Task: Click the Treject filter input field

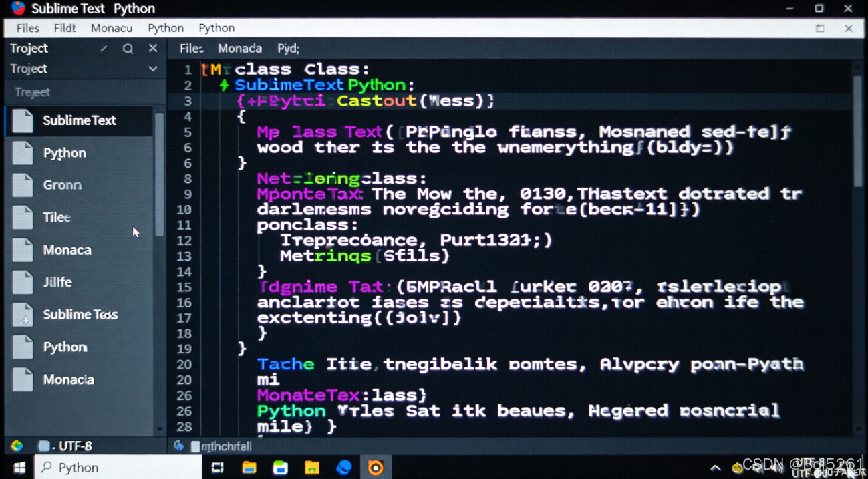Action: pyautogui.click(x=85, y=92)
